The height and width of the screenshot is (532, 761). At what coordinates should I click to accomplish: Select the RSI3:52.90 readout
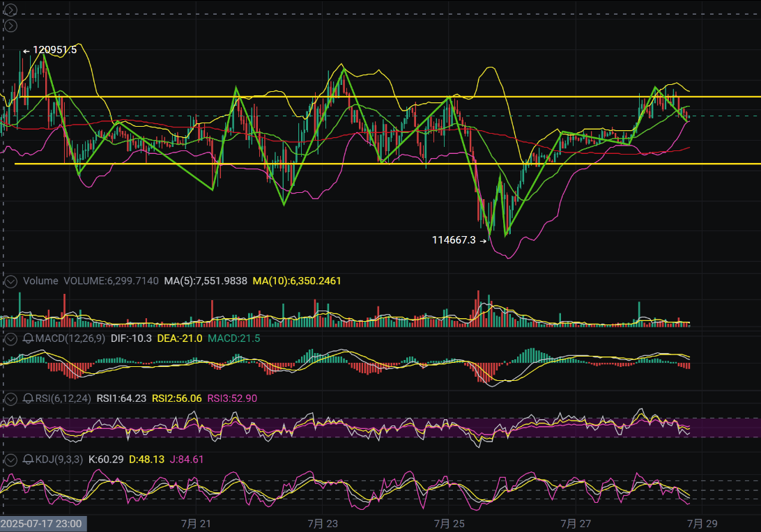pyautogui.click(x=232, y=398)
